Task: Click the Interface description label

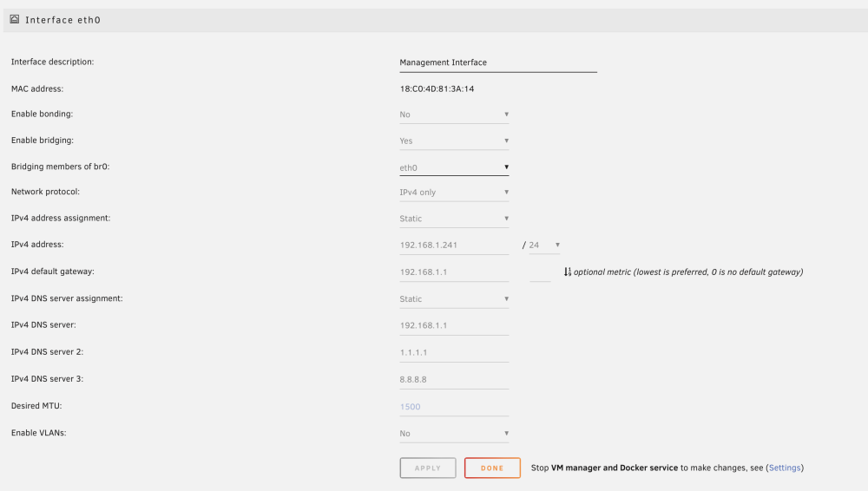Action: pyautogui.click(x=53, y=62)
